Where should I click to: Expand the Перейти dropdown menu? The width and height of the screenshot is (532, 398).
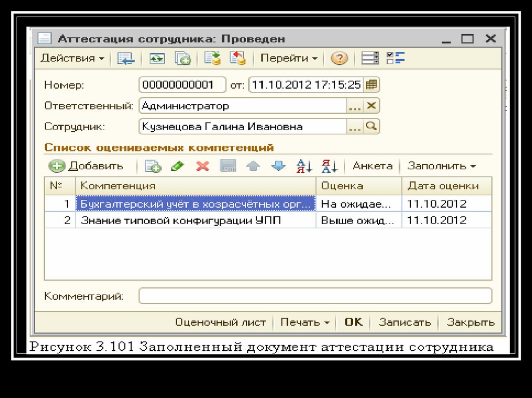coord(289,58)
